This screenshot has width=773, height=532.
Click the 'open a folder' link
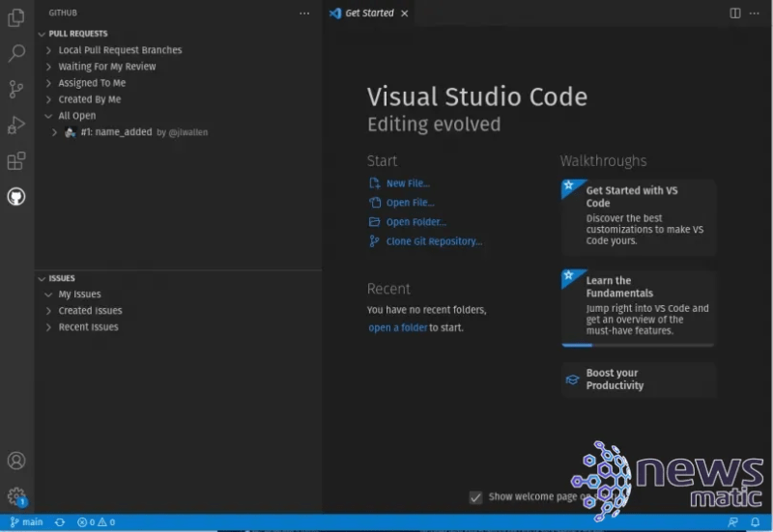pyautogui.click(x=398, y=328)
